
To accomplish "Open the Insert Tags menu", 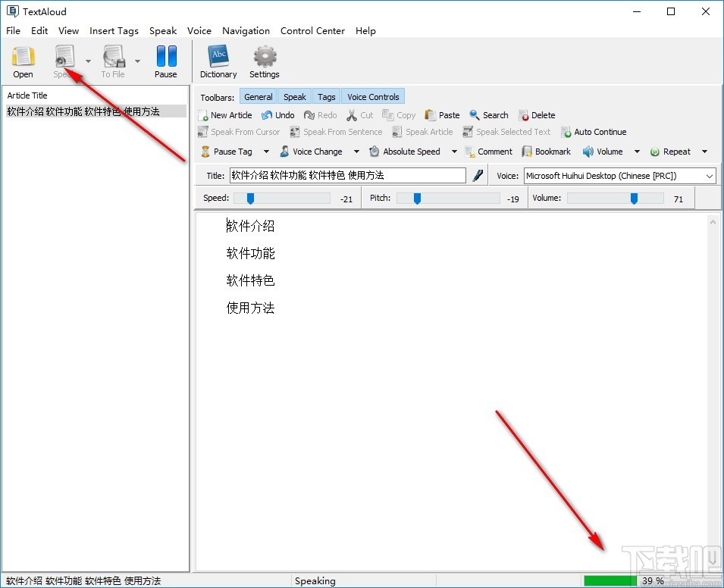I will tap(114, 31).
